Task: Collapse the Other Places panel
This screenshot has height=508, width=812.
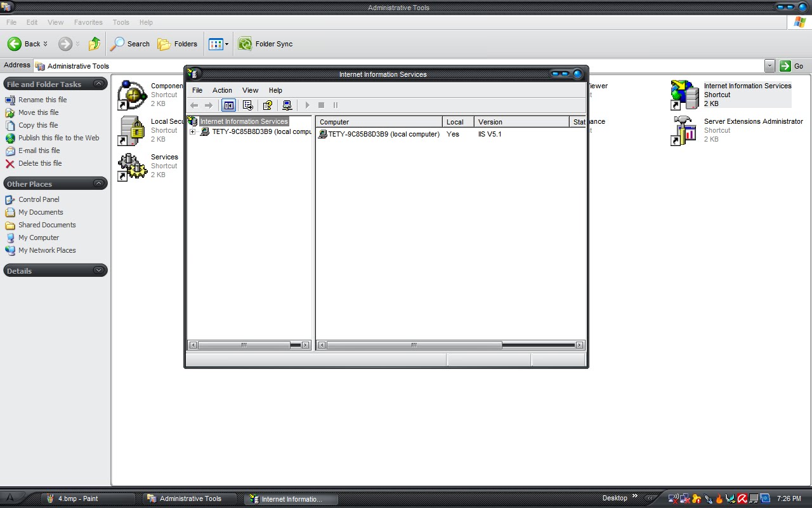Action: [99, 184]
